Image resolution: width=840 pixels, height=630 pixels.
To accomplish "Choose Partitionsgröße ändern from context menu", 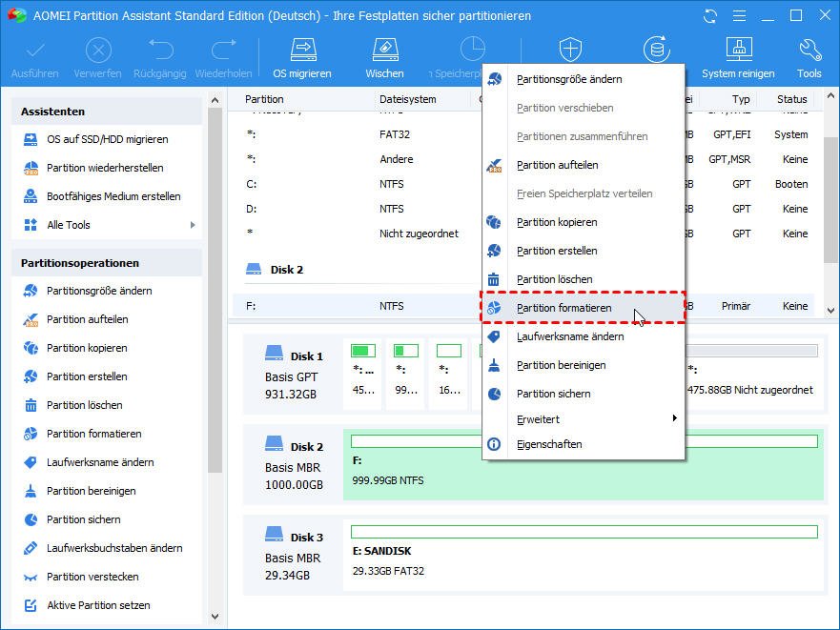I will click(x=584, y=79).
